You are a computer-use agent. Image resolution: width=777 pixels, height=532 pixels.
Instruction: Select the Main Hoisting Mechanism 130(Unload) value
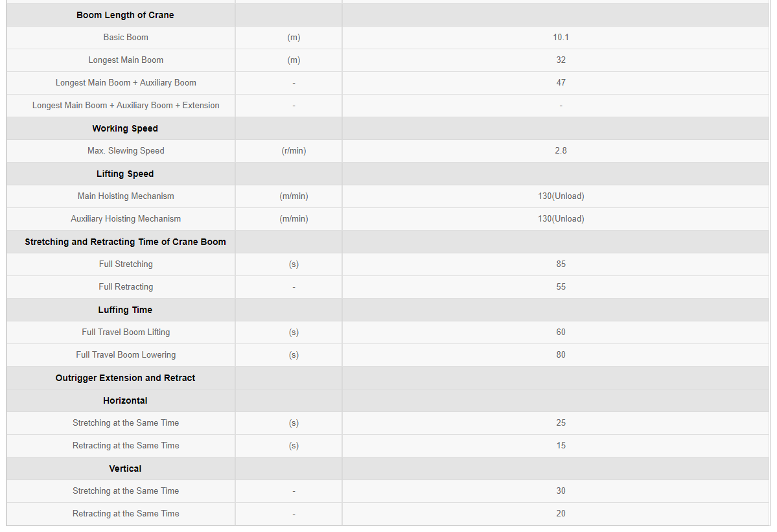pos(561,196)
